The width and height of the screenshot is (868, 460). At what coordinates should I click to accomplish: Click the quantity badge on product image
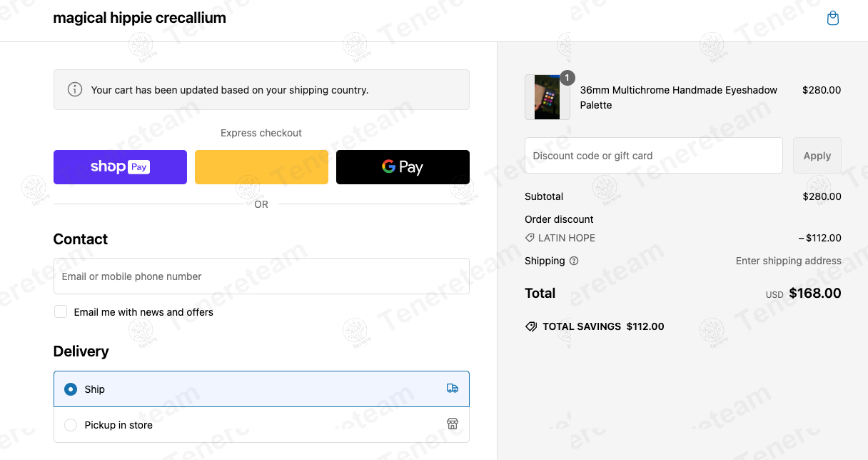[x=567, y=77]
